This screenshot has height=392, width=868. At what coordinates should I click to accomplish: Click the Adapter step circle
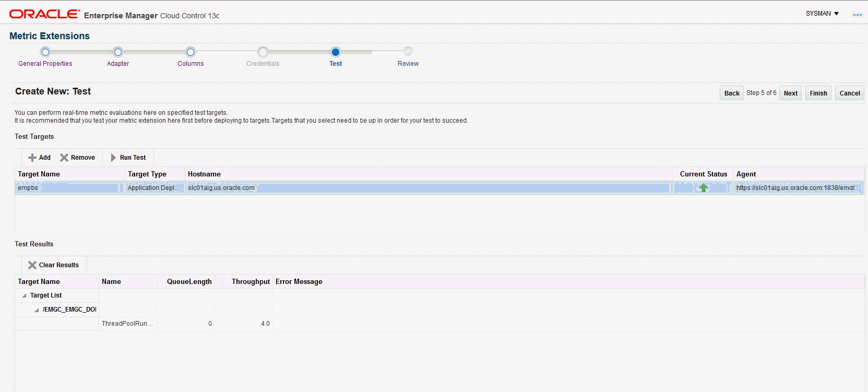click(118, 52)
